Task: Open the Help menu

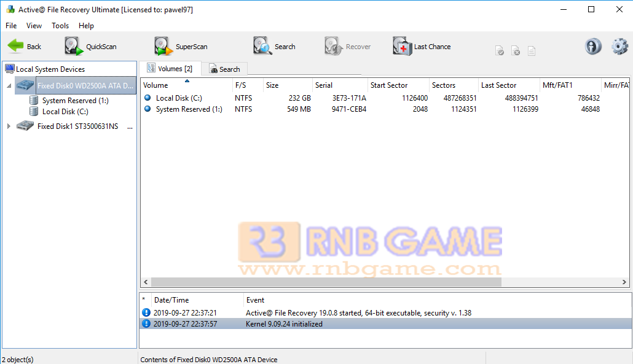Action: (86, 25)
